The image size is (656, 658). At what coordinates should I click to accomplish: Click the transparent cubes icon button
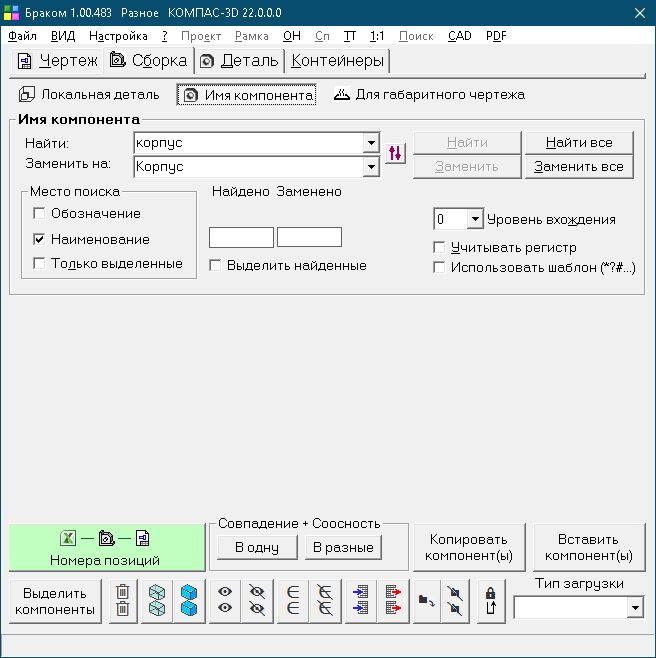(157, 601)
